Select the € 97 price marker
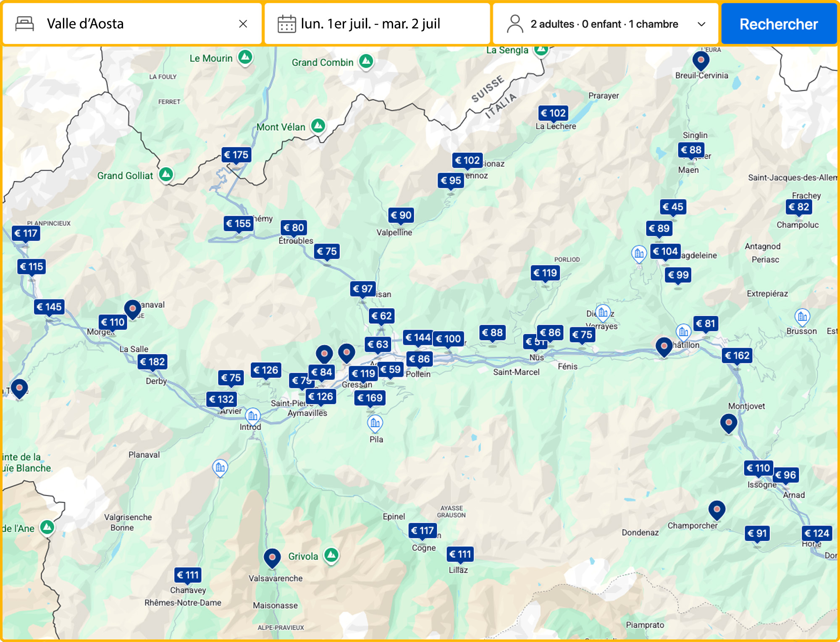840x642 pixels. (x=363, y=289)
